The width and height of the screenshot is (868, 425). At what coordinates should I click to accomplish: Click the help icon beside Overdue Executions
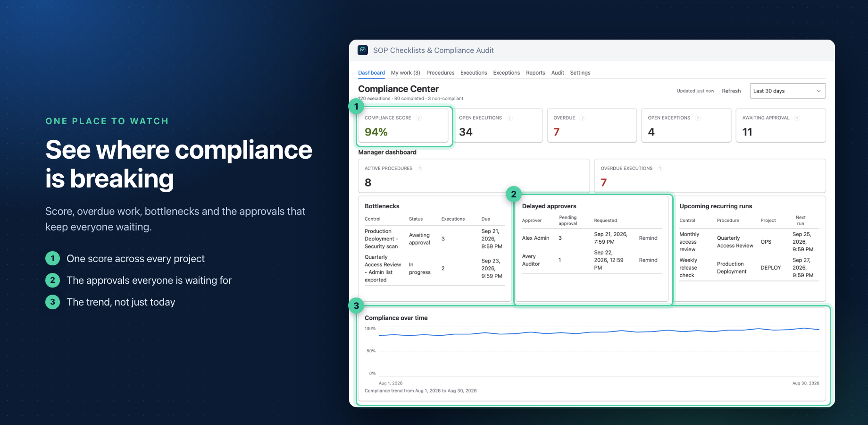coord(660,169)
